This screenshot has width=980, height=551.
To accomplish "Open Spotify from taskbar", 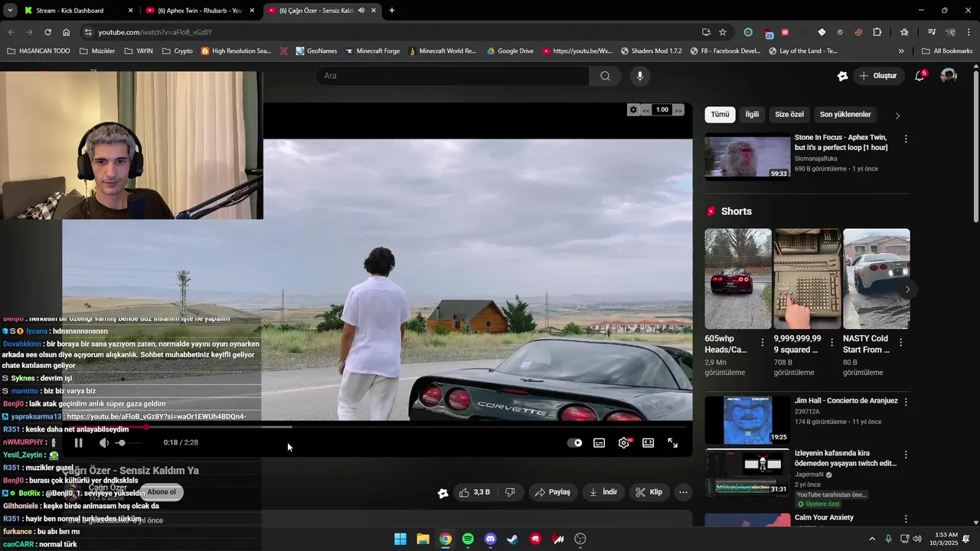I will [x=468, y=539].
